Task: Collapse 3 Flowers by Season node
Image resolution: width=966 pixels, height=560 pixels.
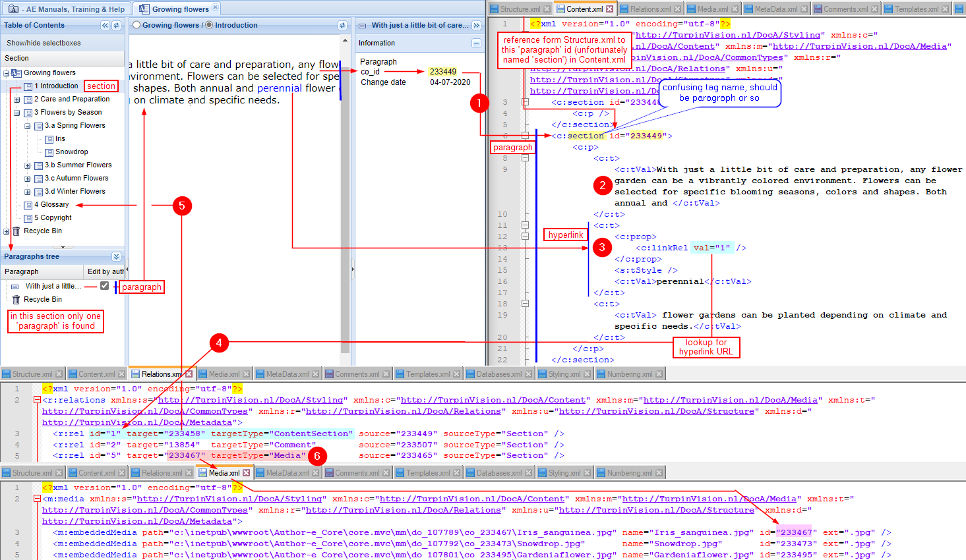Action: [17, 113]
